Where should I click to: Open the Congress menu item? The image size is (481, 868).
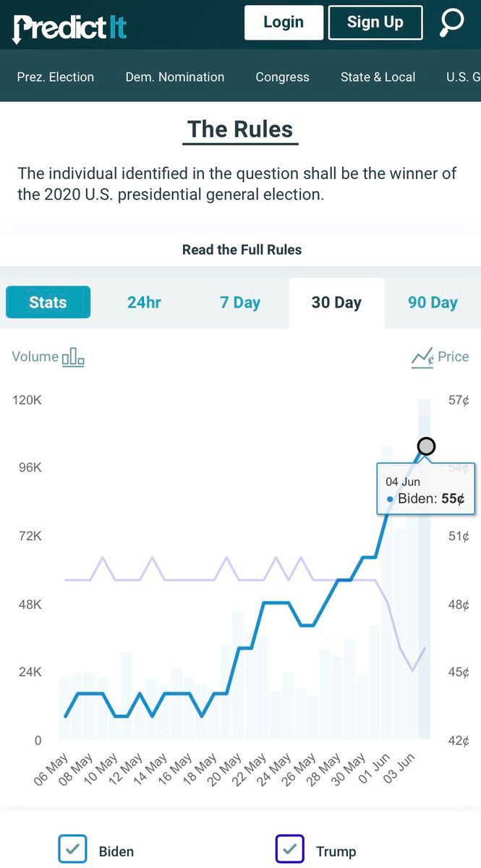click(282, 77)
